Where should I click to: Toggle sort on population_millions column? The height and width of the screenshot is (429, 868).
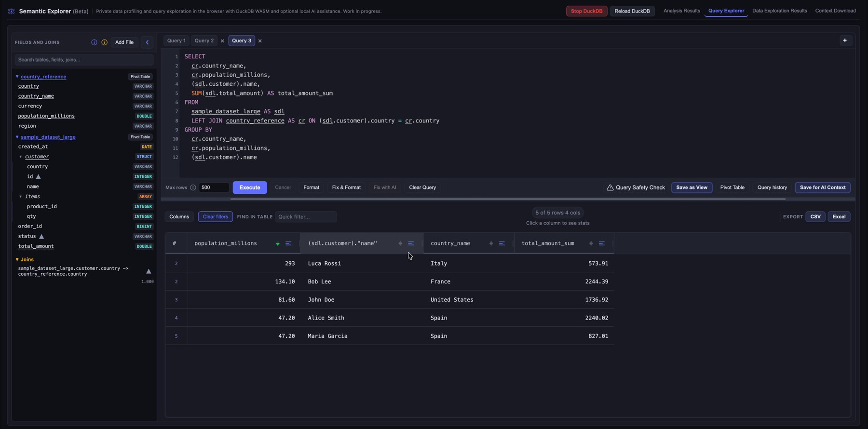click(278, 244)
